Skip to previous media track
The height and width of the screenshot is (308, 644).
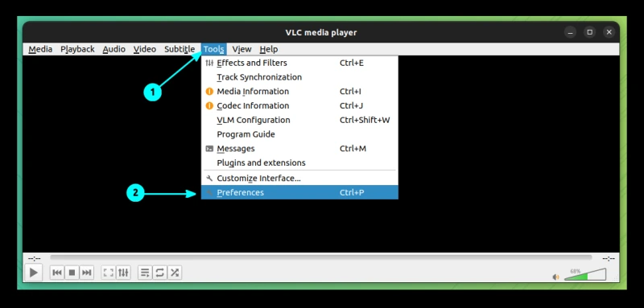click(x=57, y=273)
